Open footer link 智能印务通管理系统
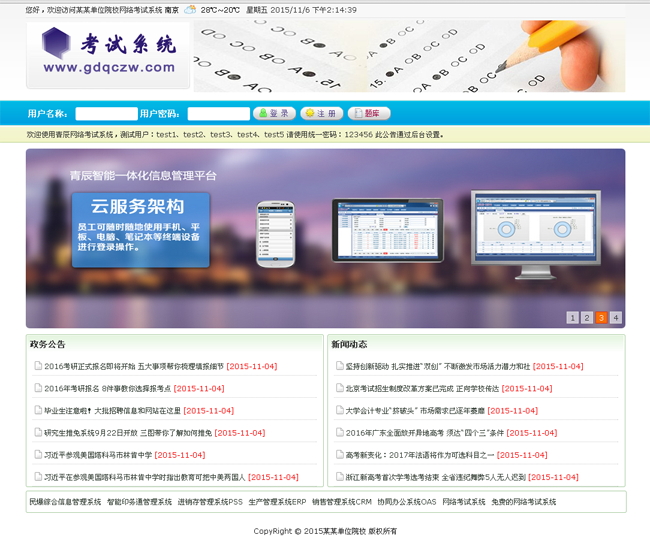 point(139,502)
